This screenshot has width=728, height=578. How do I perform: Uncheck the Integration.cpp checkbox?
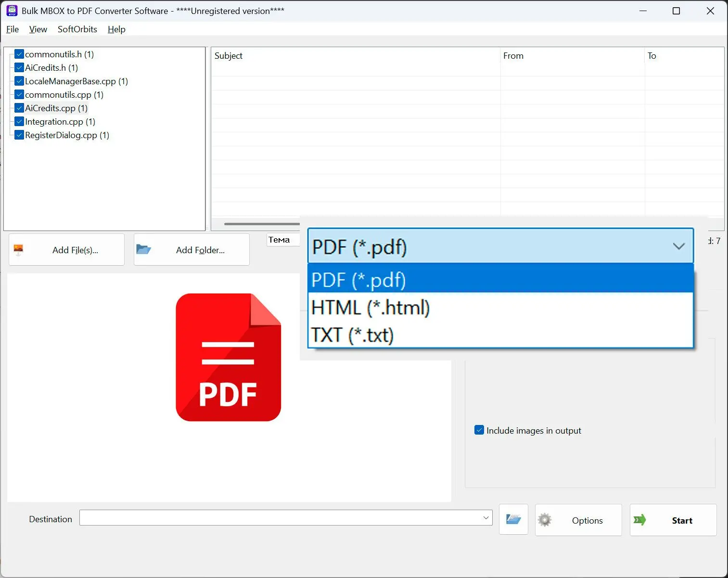coord(19,121)
